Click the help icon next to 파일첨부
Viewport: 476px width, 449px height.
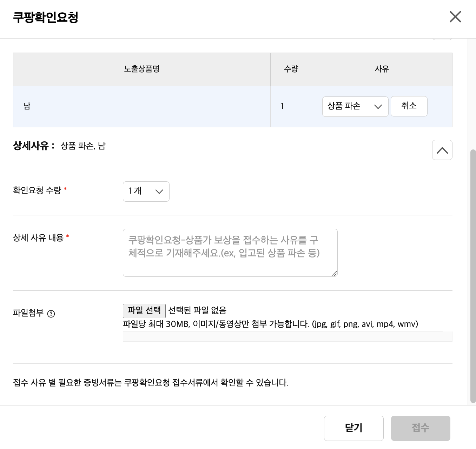click(x=51, y=314)
